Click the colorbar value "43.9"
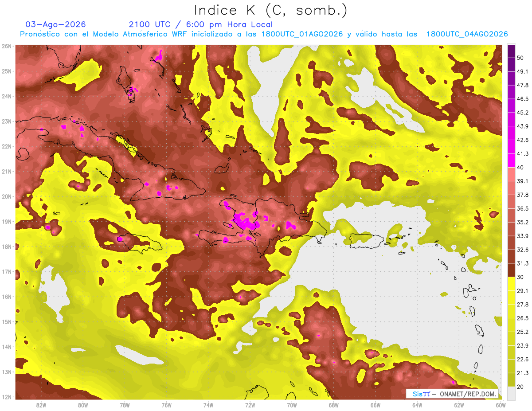The height and width of the screenshot is (411, 532). (x=523, y=126)
